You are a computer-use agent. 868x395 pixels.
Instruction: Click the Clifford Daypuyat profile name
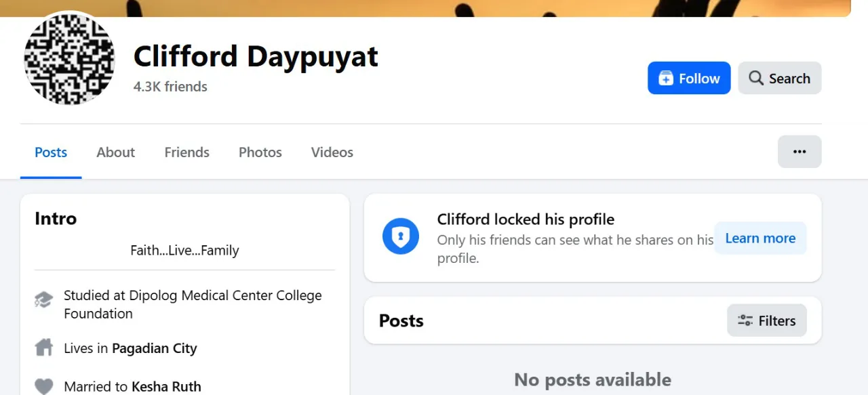pyautogui.click(x=256, y=57)
